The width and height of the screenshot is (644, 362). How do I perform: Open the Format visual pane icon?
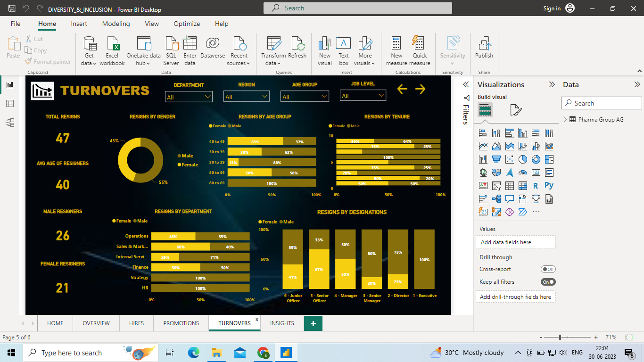516,109
